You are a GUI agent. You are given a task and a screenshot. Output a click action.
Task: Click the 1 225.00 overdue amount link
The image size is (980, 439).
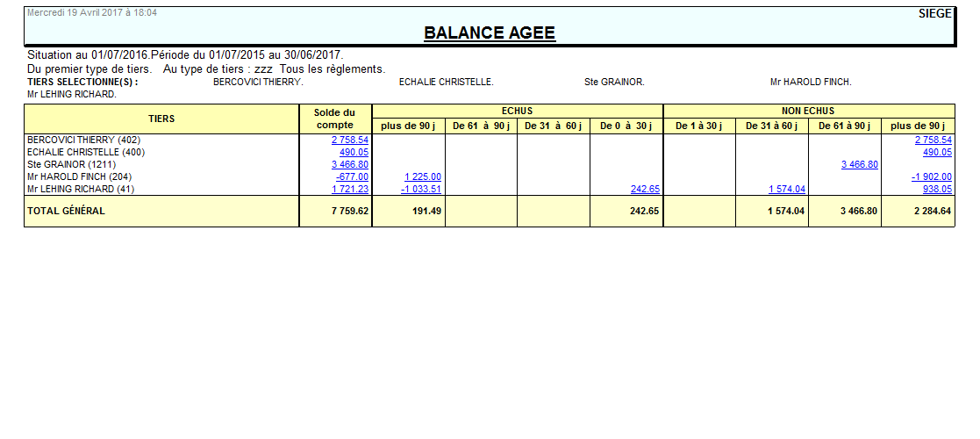pyautogui.click(x=422, y=176)
